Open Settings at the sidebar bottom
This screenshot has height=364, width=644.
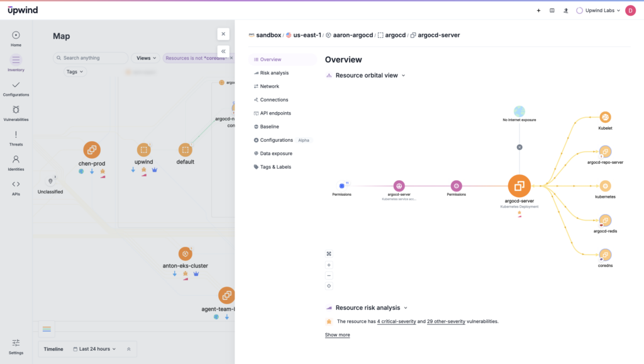tap(16, 347)
